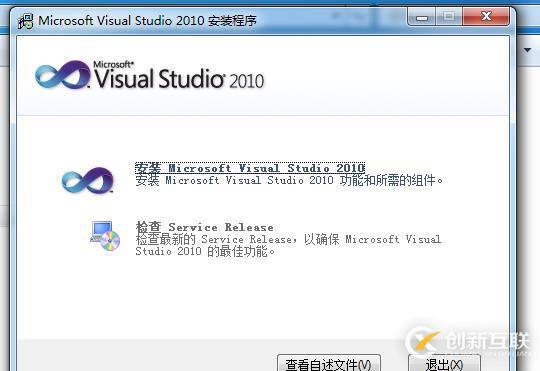Close the Visual Studio 2010 setup window
Screen dimensions: 540x371
(486, 17)
